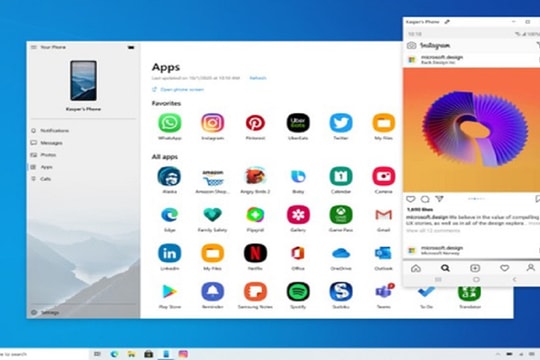Click the pin icon in the phone window title
Image resolution: width=540 pixels, height=360 pixels.
pyautogui.click(x=447, y=22)
